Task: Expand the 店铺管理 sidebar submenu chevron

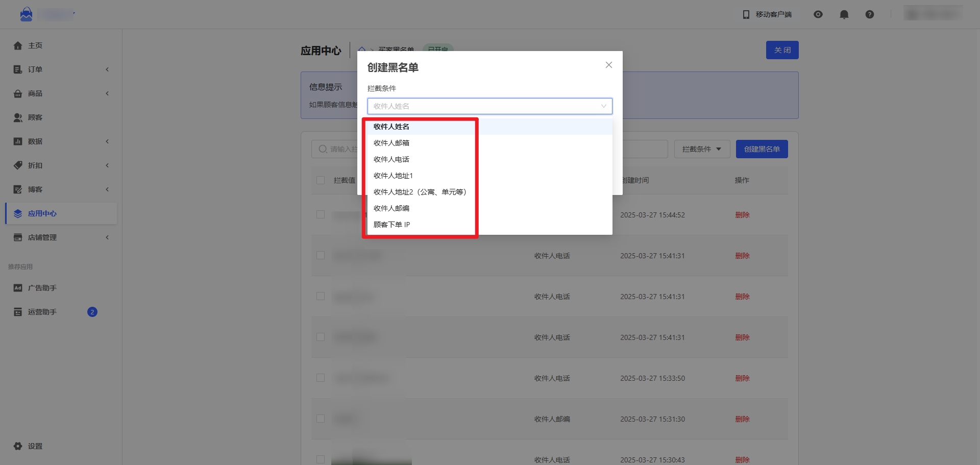Action: [x=107, y=237]
